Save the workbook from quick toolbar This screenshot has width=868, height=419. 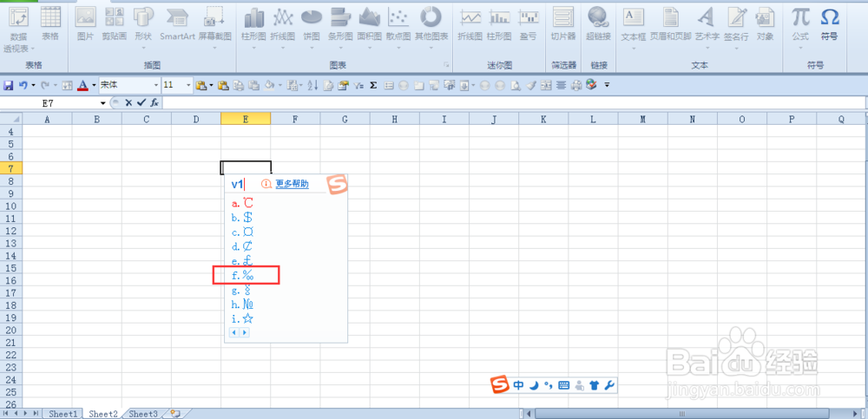coord(8,85)
